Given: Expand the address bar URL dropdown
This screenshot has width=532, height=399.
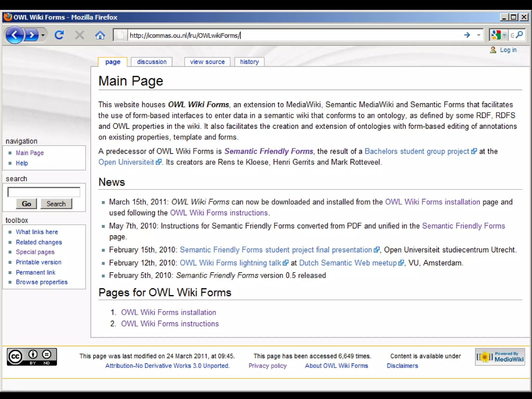Looking at the screenshot, I should point(478,35).
